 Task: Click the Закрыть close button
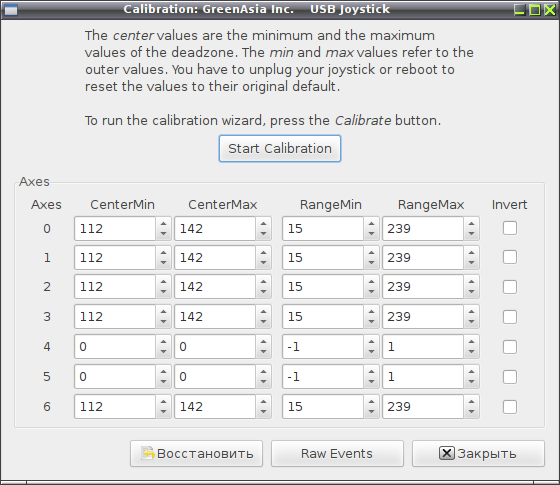point(478,454)
